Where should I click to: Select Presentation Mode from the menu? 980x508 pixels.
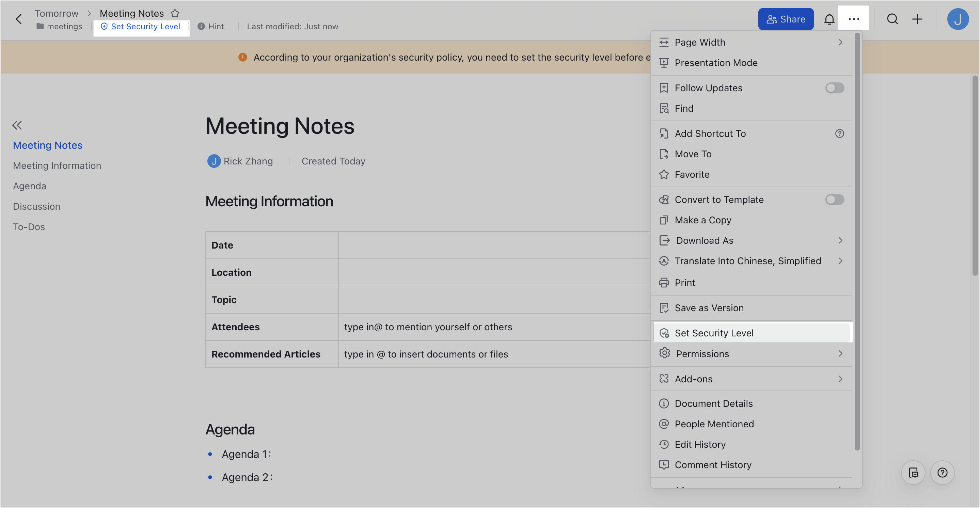[716, 62]
